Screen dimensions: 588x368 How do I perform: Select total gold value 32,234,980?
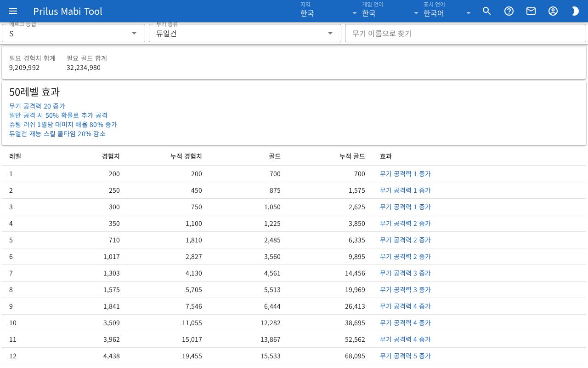pyautogui.click(x=84, y=68)
